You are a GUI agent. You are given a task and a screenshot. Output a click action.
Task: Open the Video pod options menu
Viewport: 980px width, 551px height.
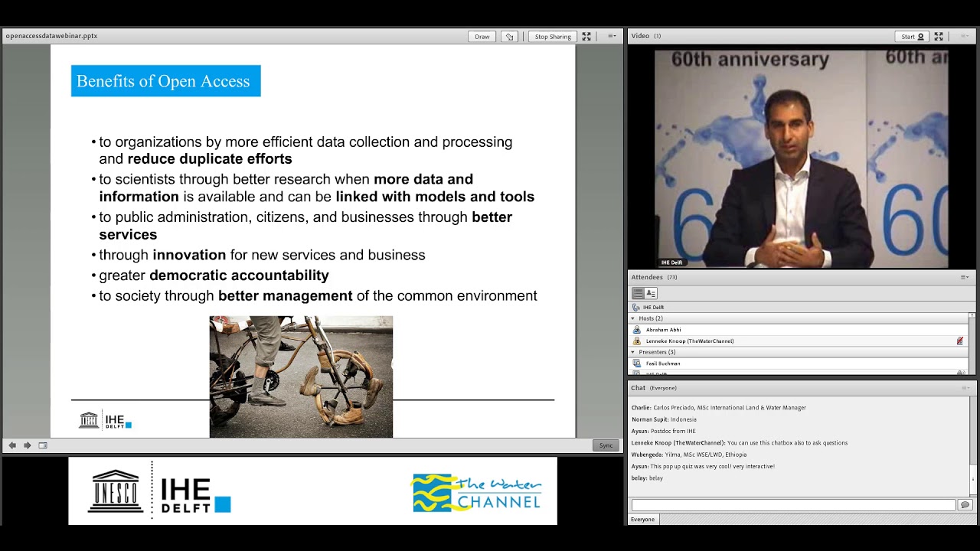pos(965,36)
